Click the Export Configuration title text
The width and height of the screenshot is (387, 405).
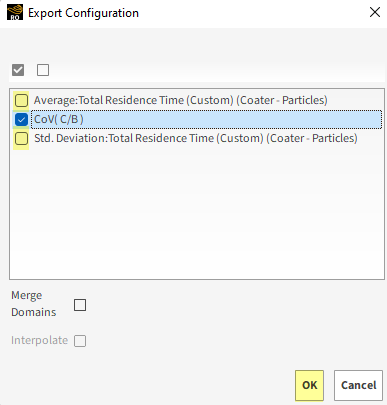83,13
